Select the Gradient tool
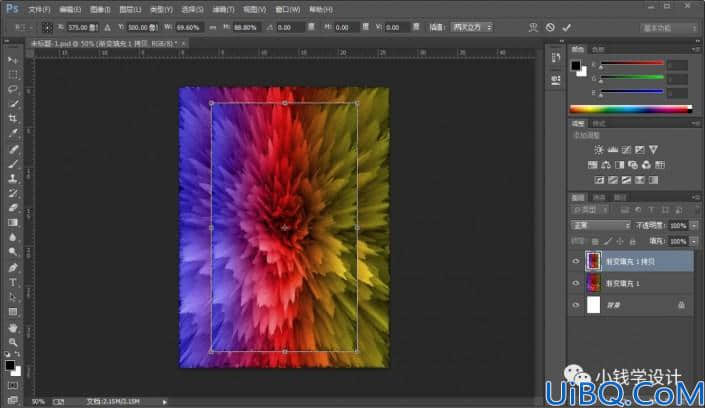 [13, 223]
